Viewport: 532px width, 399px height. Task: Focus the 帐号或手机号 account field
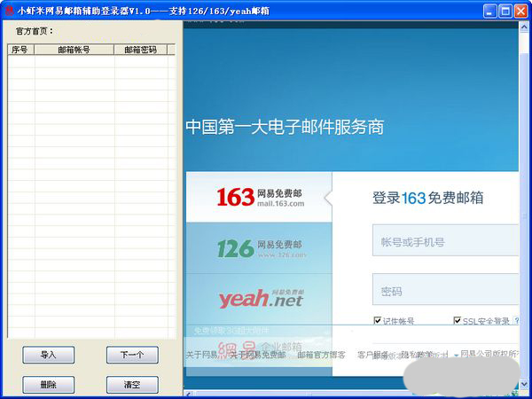pyautogui.click(x=445, y=240)
